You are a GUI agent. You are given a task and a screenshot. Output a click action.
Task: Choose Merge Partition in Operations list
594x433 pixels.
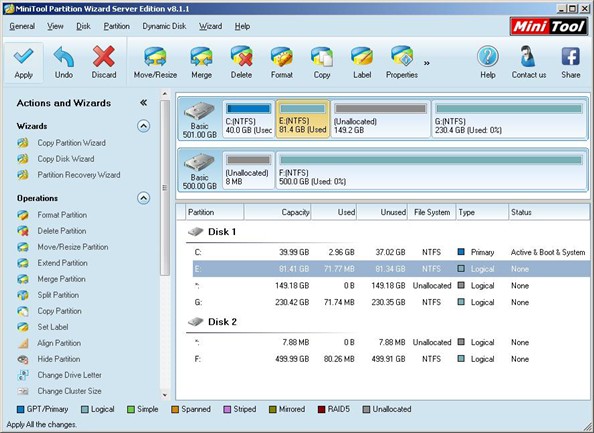point(52,279)
